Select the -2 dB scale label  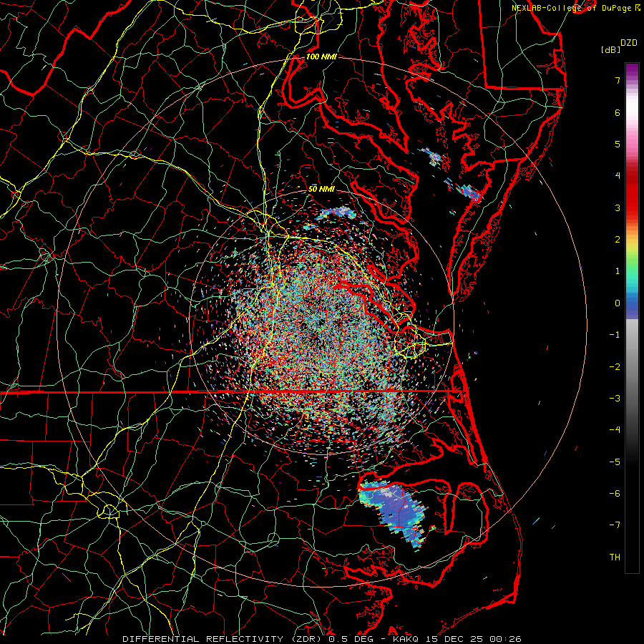pos(615,367)
